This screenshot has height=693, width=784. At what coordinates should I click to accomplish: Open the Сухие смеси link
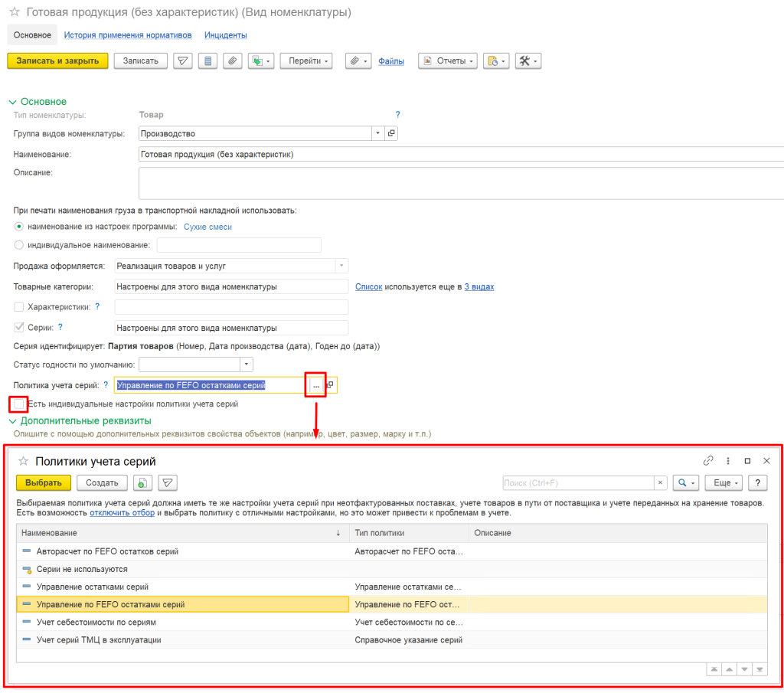pyautogui.click(x=207, y=227)
